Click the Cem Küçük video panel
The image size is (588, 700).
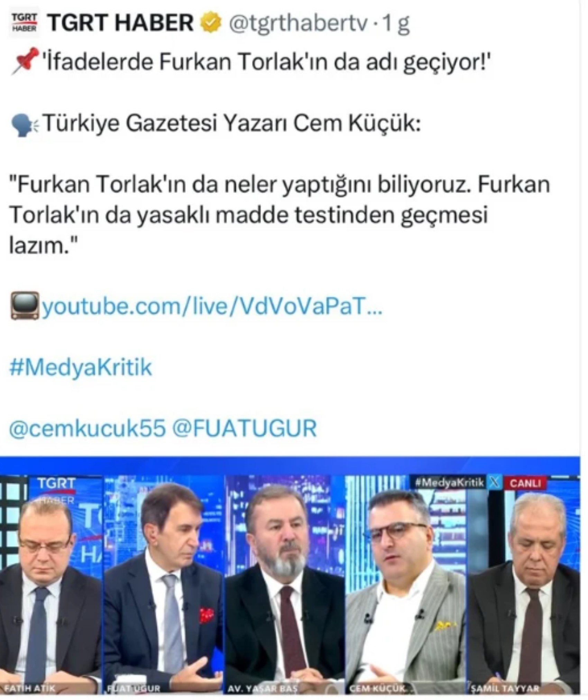click(x=406, y=584)
